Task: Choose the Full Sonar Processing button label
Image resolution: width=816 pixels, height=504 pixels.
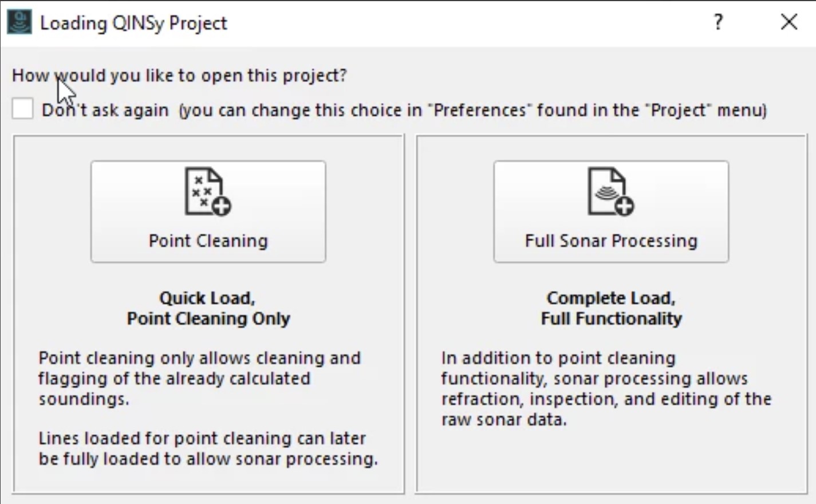Action: (x=611, y=241)
